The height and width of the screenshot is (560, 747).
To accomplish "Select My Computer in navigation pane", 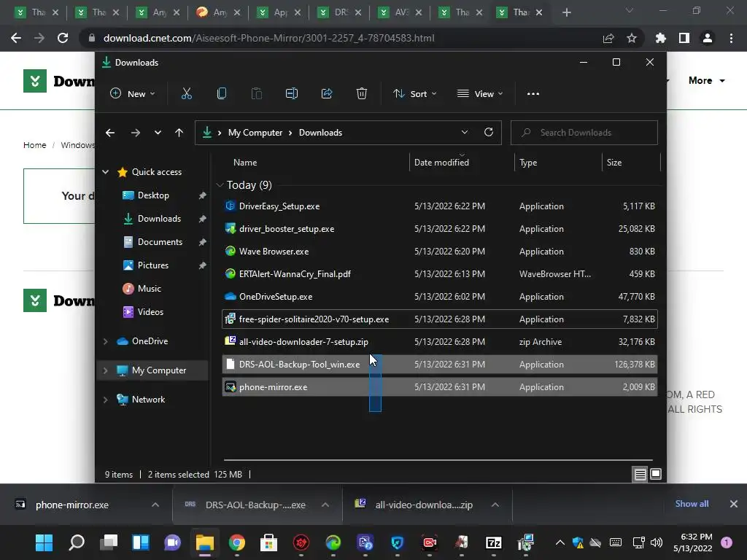I will (158, 370).
